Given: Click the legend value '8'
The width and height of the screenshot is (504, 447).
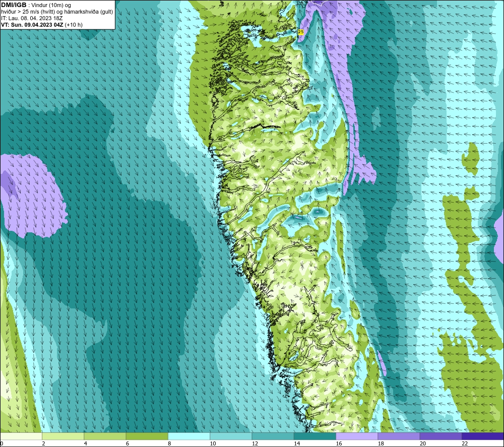Looking at the screenshot, I should point(169,443).
